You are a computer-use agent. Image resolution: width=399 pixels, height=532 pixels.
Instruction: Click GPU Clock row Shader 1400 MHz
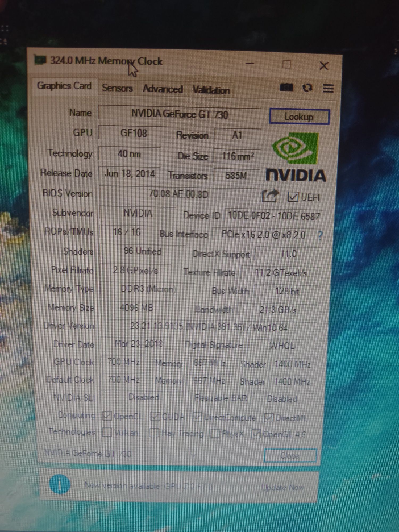tap(293, 364)
